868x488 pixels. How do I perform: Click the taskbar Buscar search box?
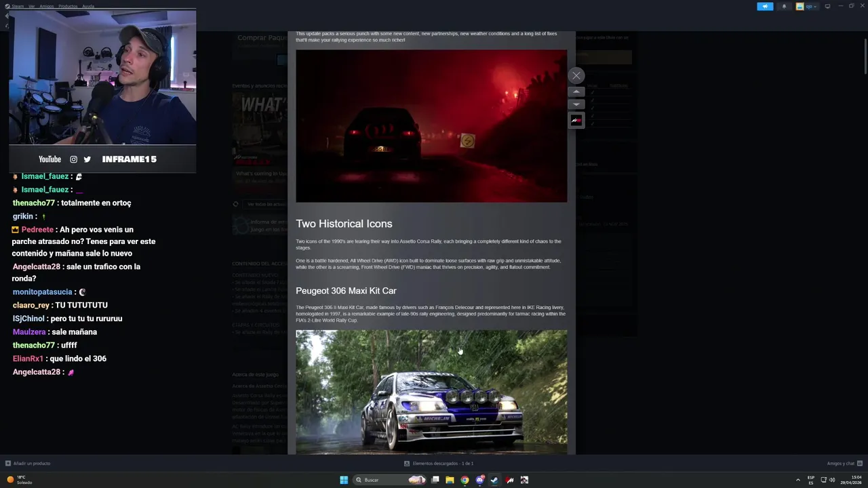tap(390, 480)
